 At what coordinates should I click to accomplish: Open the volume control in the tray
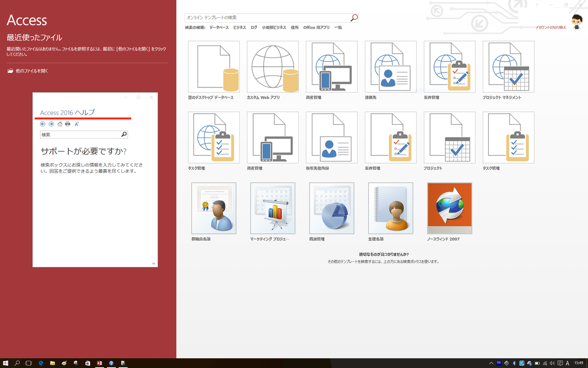(552, 363)
